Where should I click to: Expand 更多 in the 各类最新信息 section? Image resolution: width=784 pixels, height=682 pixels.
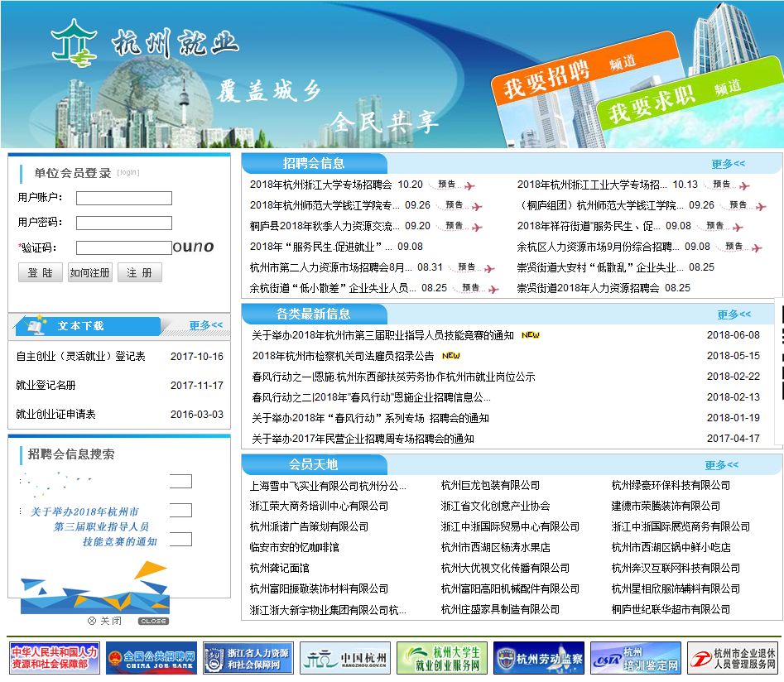[x=732, y=315]
